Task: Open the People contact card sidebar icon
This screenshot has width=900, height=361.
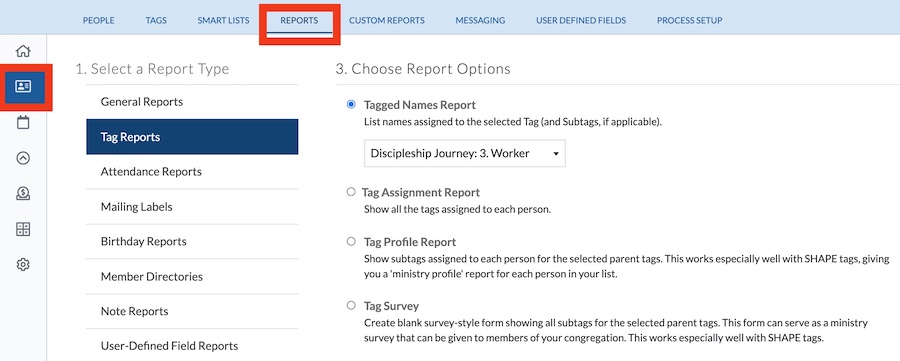Action: click(x=23, y=87)
